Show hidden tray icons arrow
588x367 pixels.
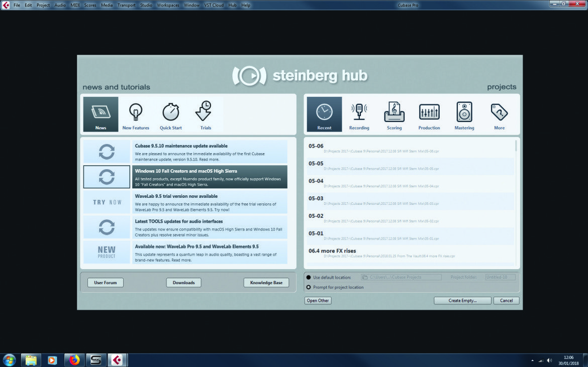point(533,360)
